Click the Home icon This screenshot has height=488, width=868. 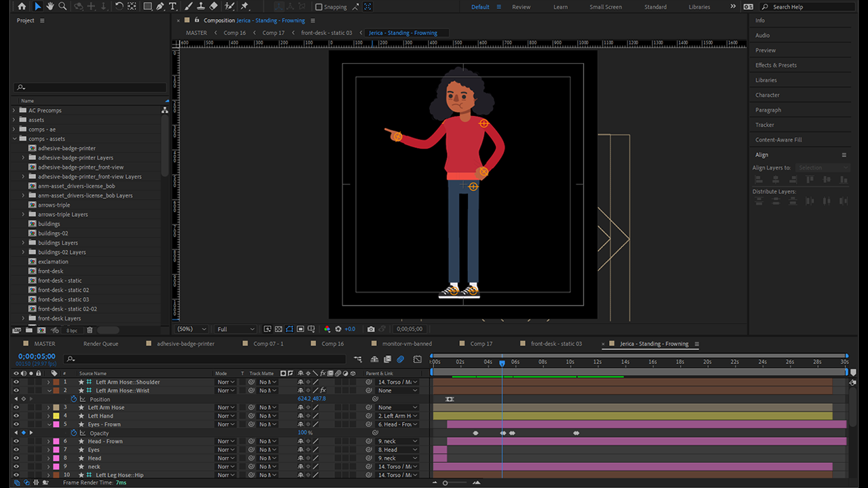pyautogui.click(x=22, y=6)
